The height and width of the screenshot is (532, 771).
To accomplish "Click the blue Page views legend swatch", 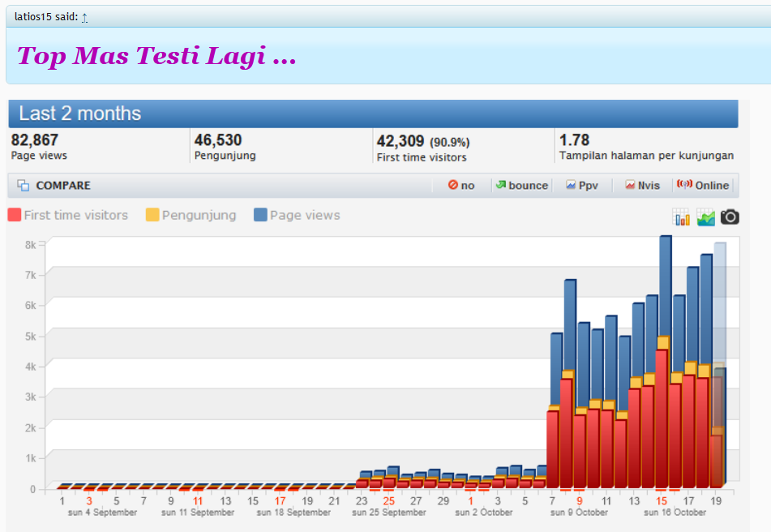I will pos(260,215).
